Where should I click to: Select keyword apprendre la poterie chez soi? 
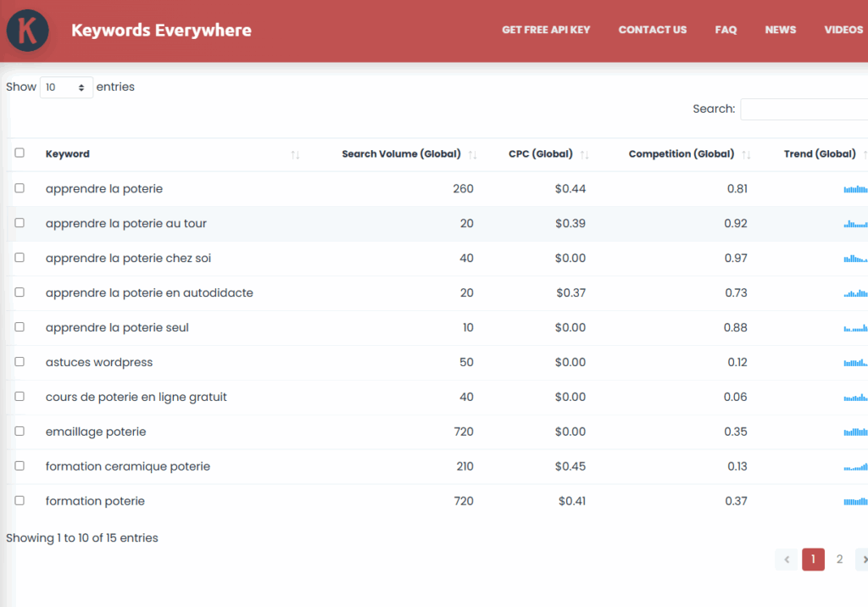point(129,258)
